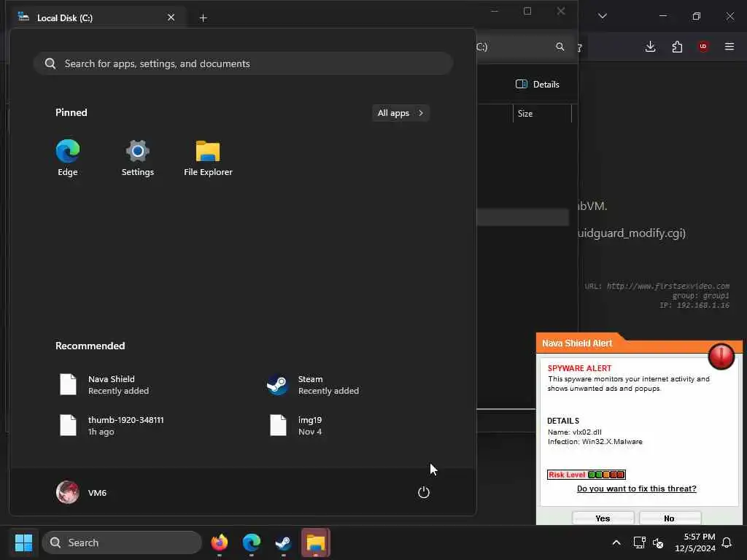Open Steam recommended item
747x560 pixels.
coord(312,385)
